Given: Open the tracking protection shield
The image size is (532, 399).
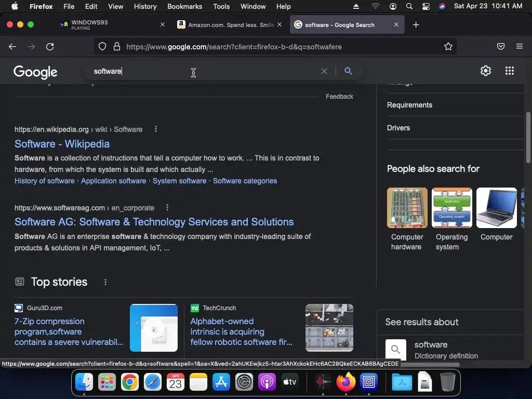Looking at the screenshot, I should (x=102, y=46).
